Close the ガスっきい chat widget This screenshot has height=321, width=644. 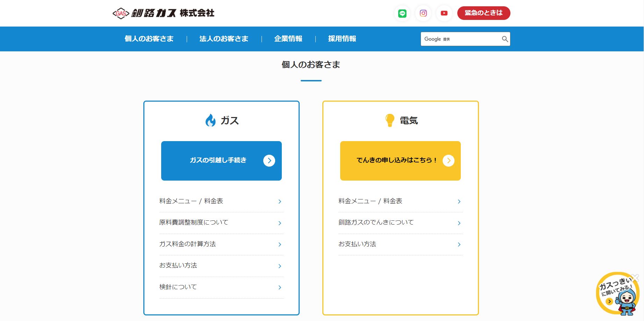pos(635,278)
